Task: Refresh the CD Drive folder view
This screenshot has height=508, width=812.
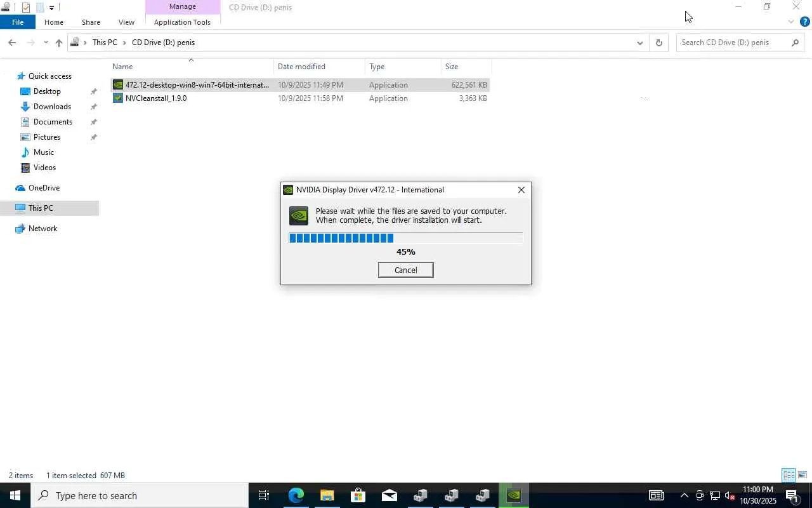Action: point(658,43)
